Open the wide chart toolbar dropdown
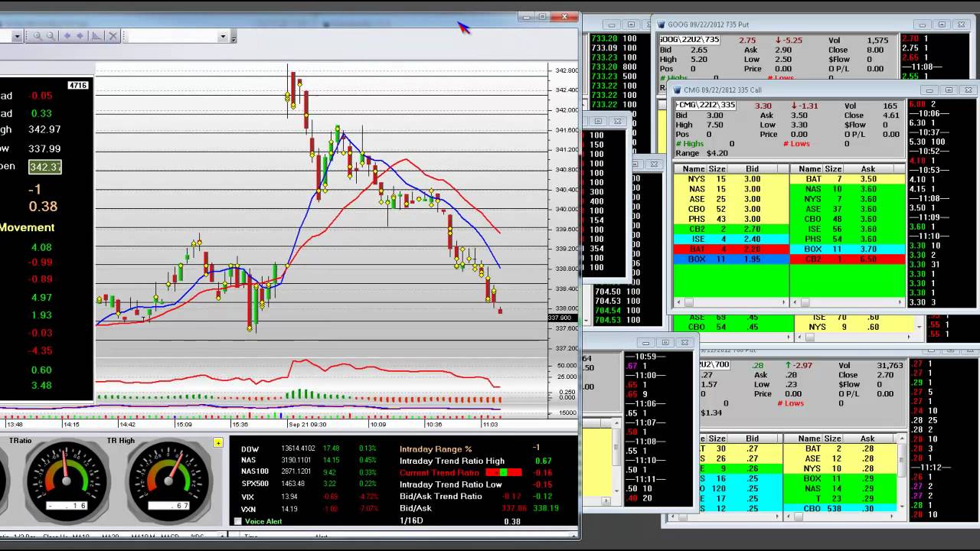 pyautogui.click(x=223, y=37)
